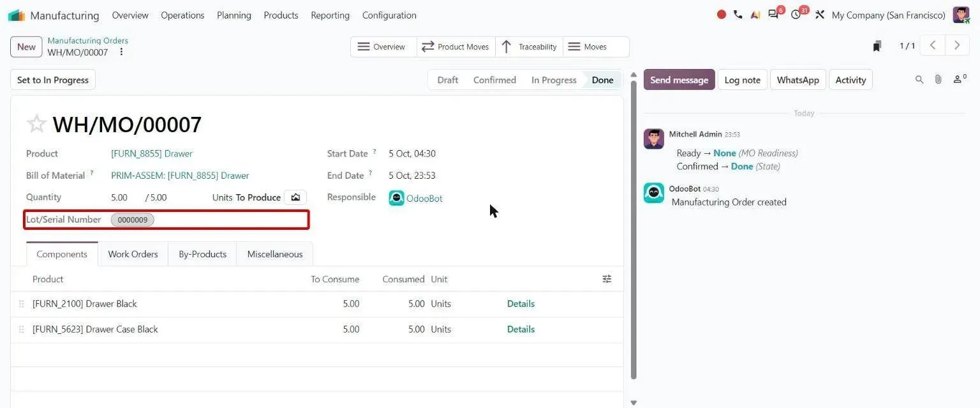Open activities clock icon with badge 31
980x408 pixels.
796,15
